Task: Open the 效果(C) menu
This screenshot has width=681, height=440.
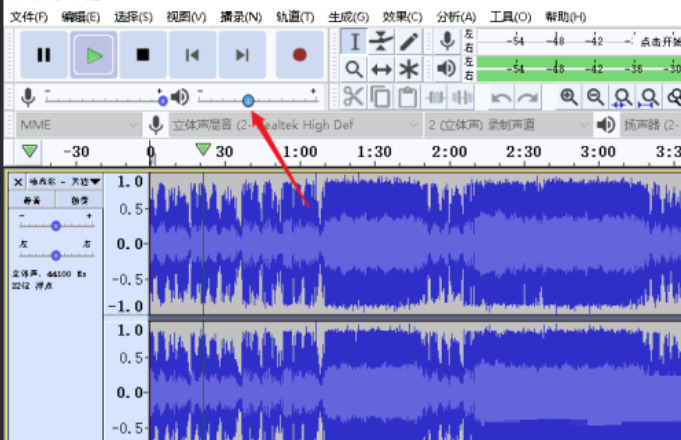Action: (x=402, y=17)
